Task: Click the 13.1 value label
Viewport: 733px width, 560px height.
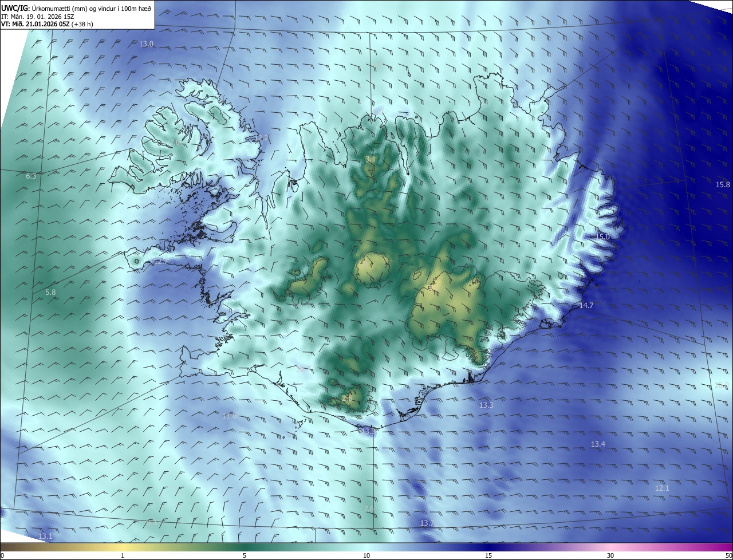Action: click(46, 537)
